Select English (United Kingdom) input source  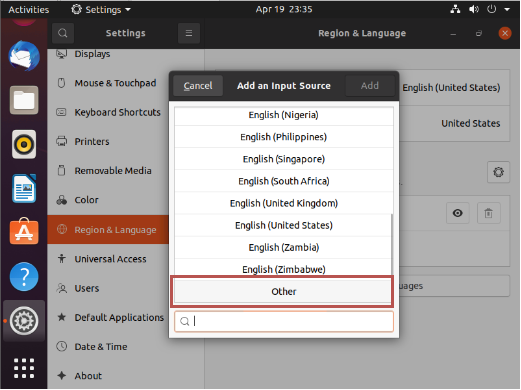point(284,203)
